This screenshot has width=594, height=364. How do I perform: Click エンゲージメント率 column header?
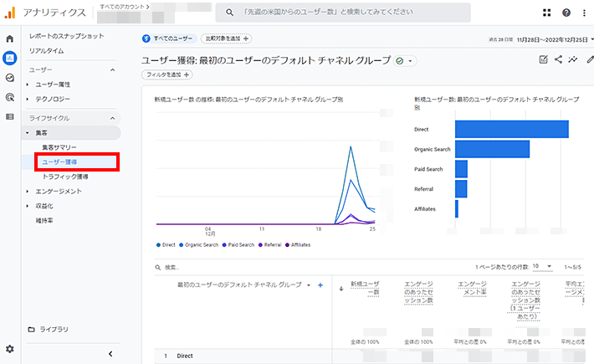click(x=472, y=288)
